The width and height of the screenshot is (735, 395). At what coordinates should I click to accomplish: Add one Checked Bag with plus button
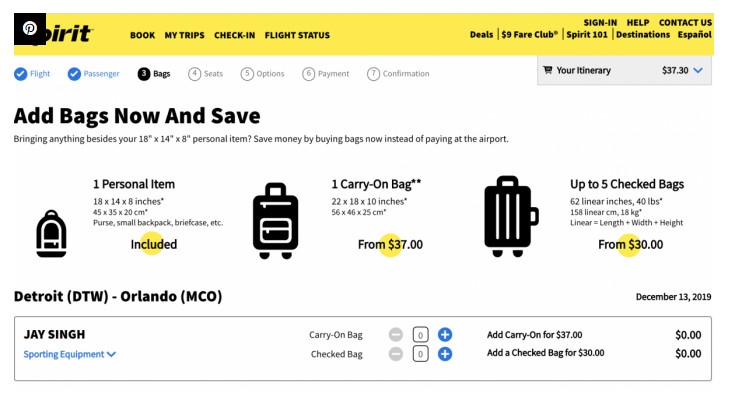pos(445,354)
